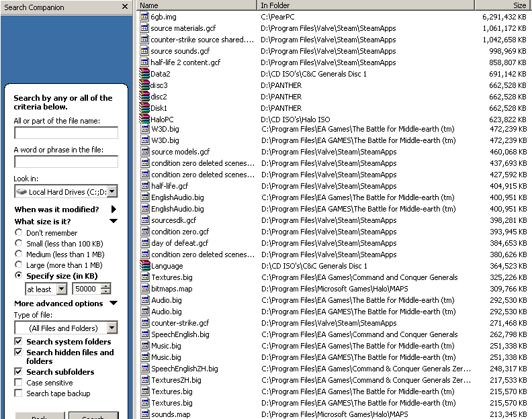This screenshot has height=419, width=532.
Task: Click the HaloPC archive icon
Action: point(144,119)
